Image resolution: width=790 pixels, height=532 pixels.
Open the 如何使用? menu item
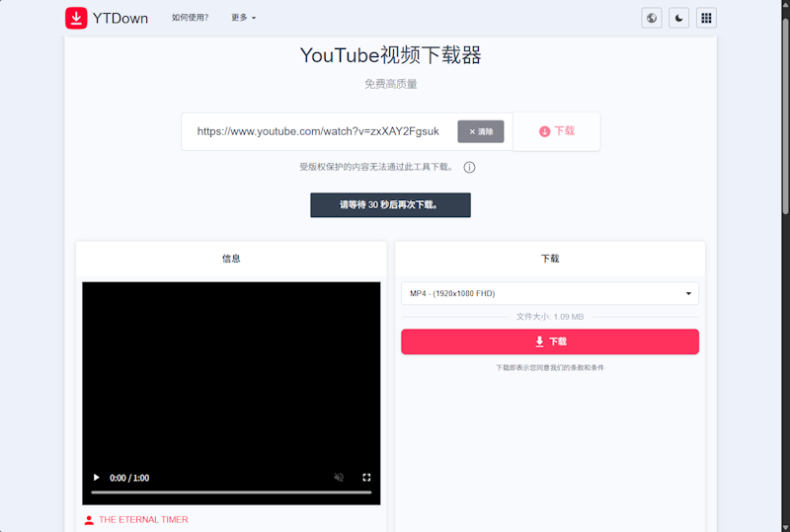click(190, 18)
